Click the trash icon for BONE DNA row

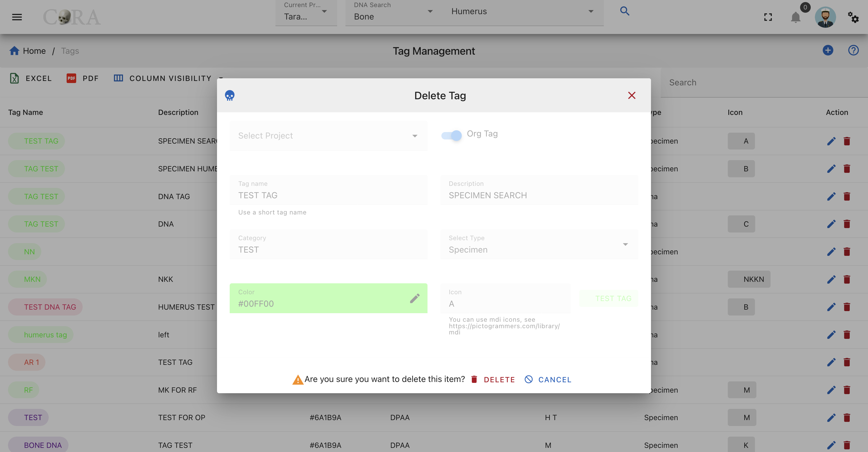(x=847, y=445)
